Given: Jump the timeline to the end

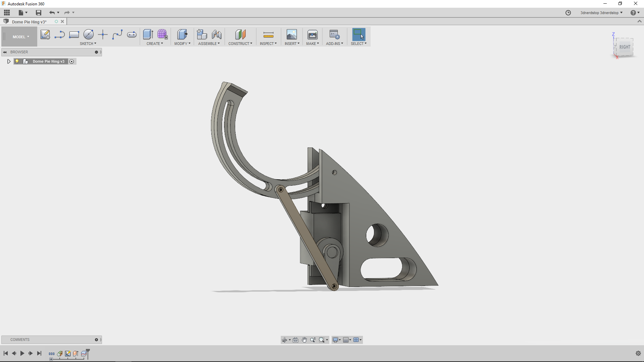Looking at the screenshot, I should point(39,353).
